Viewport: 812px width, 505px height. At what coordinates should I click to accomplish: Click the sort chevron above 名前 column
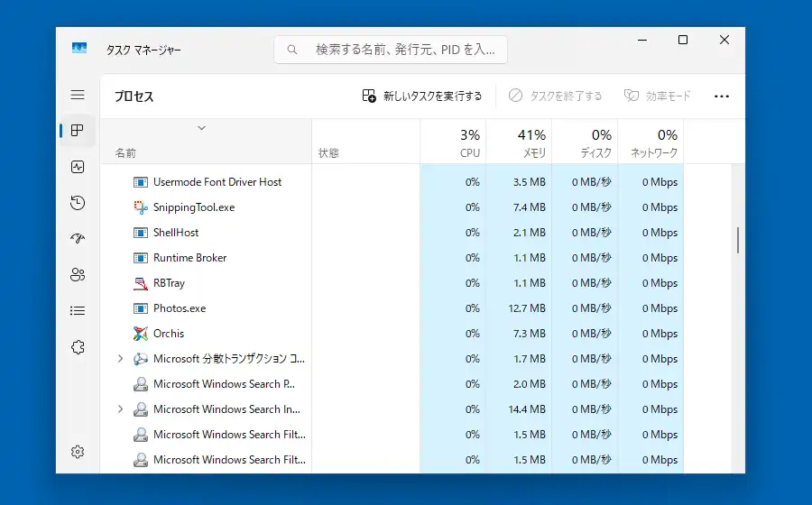pos(201,128)
